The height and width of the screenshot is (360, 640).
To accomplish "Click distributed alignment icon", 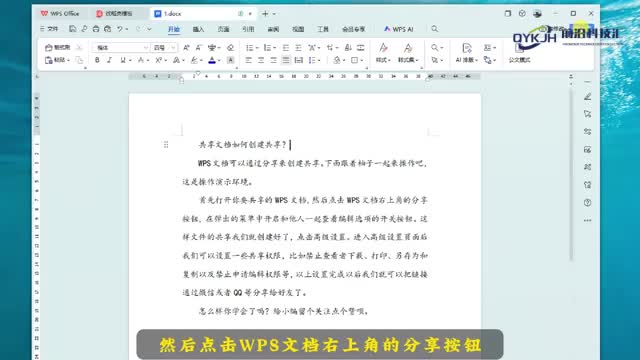I will point(299,60).
